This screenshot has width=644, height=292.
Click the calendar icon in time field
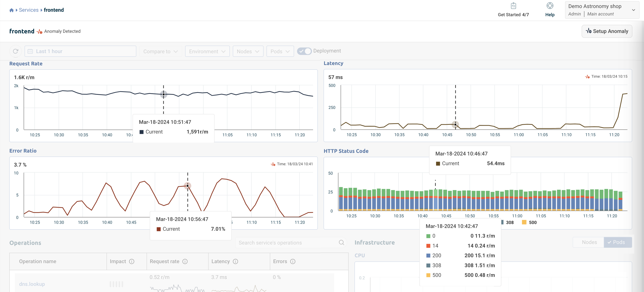coord(30,51)
